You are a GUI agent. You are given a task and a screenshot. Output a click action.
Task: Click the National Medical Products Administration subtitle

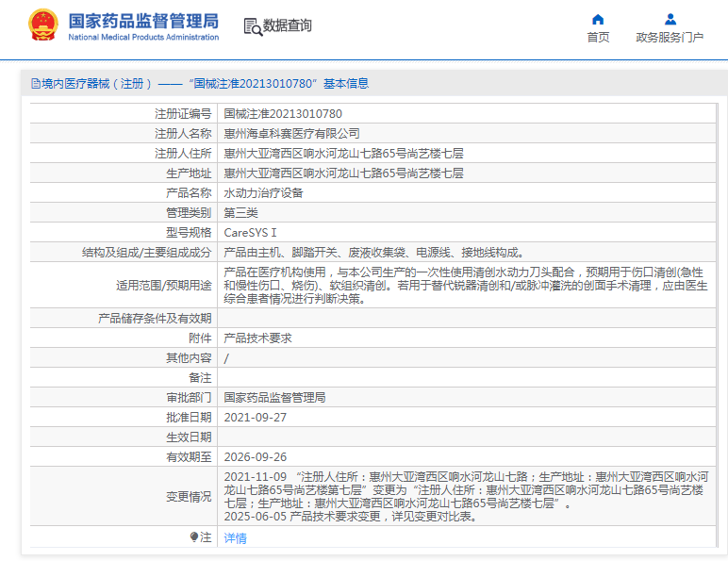(x=143, y=37)
